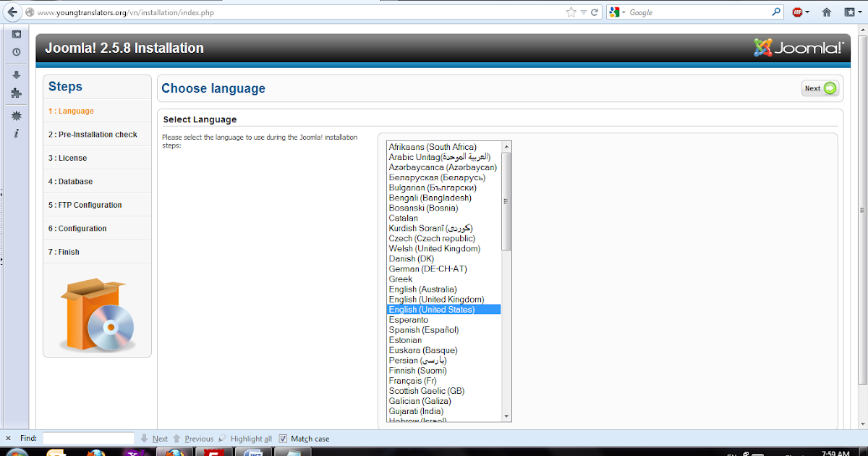Choose Gujarati (India) option
The image size is (868, 456).
click(443, 410)
